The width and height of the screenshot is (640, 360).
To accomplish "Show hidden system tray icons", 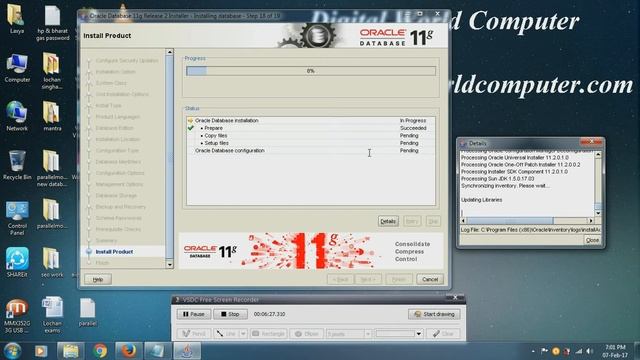I will pos(533,351).
